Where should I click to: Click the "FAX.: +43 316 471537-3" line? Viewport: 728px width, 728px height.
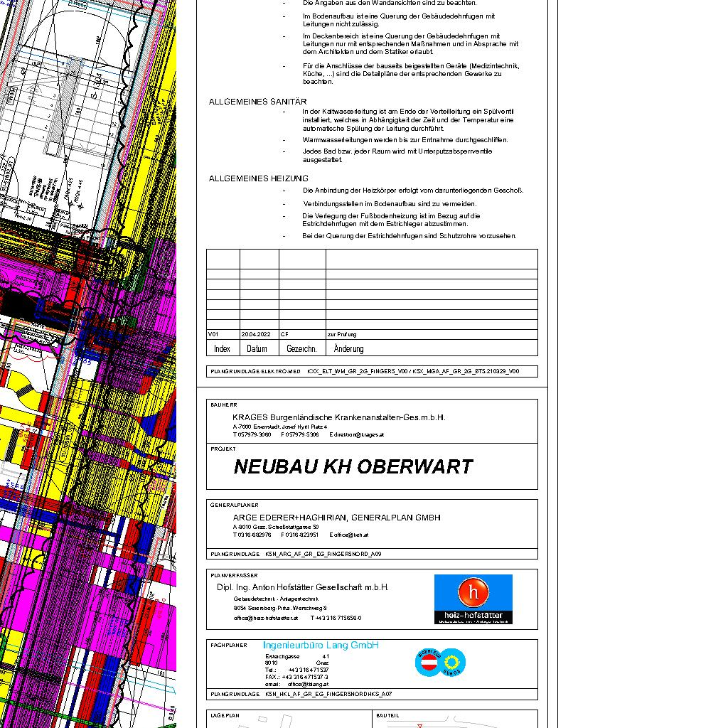pyautogui.click(x=296, y=677)
